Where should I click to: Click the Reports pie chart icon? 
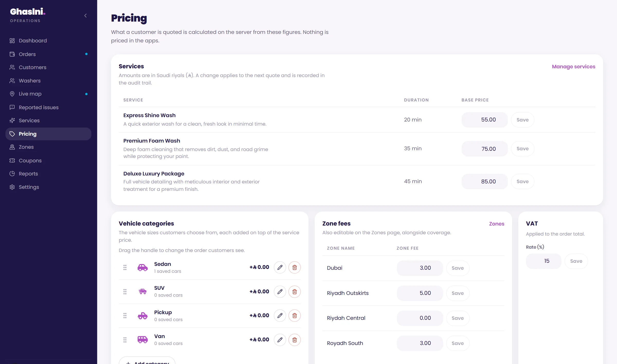[12, 174]
